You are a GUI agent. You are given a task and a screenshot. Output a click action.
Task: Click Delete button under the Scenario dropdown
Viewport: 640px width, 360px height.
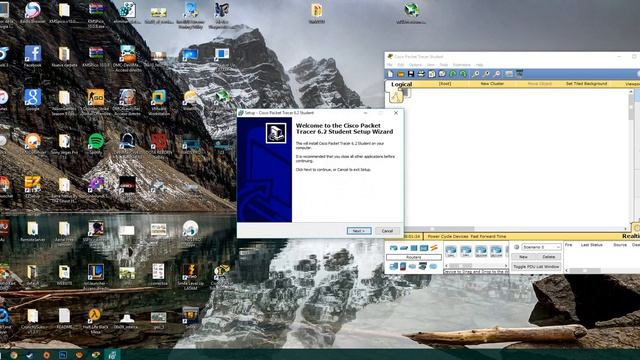click(549, 257)
